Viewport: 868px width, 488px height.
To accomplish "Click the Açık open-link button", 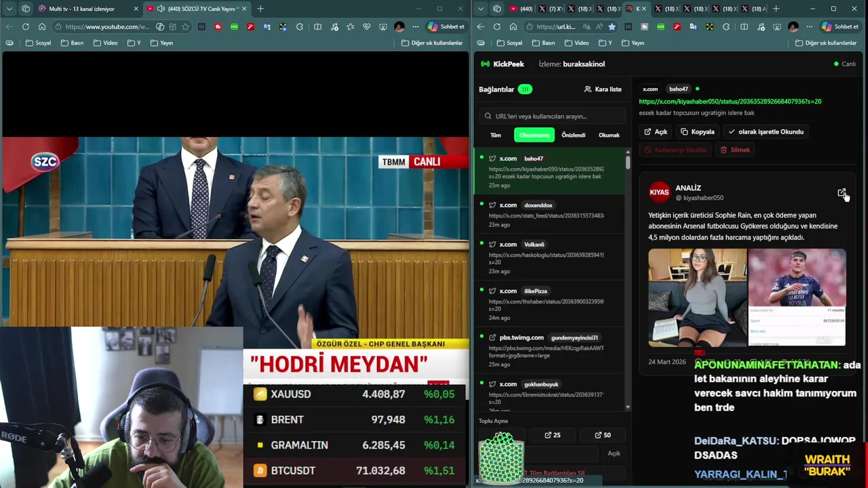I will coord(656,131).
